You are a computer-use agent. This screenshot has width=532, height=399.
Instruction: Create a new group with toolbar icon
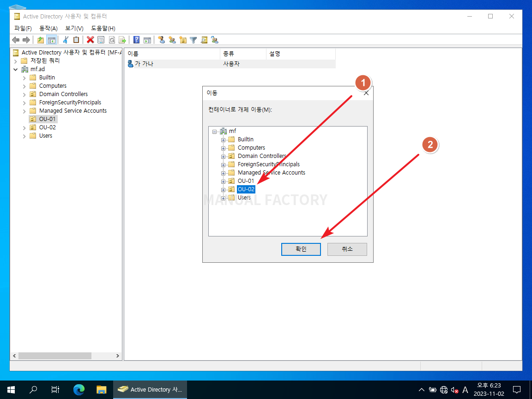[x=172, y=40]
